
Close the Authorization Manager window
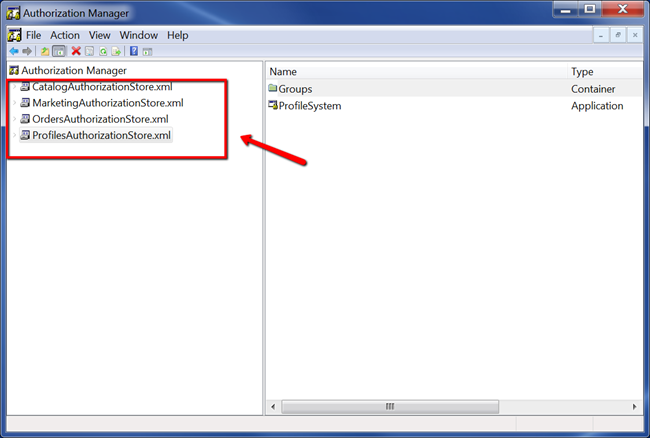[x=623, y=10]
